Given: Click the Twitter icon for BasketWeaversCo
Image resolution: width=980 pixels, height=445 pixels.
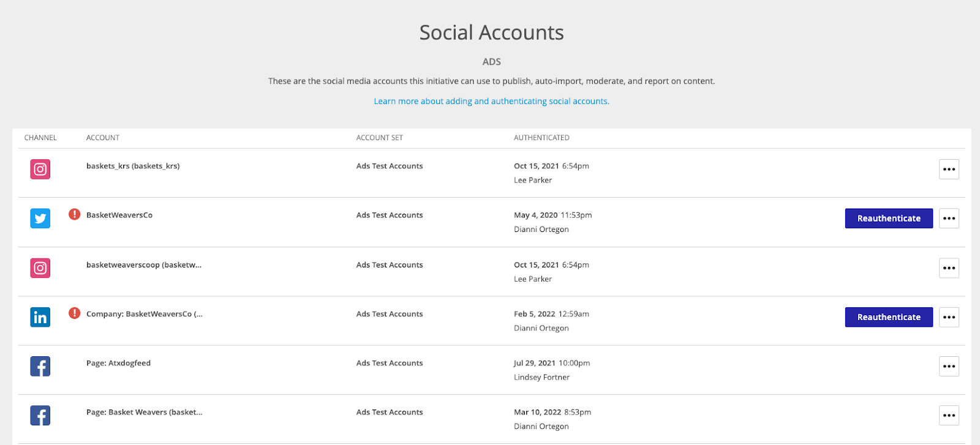Looking at the screenshot, I should (40, 218).
